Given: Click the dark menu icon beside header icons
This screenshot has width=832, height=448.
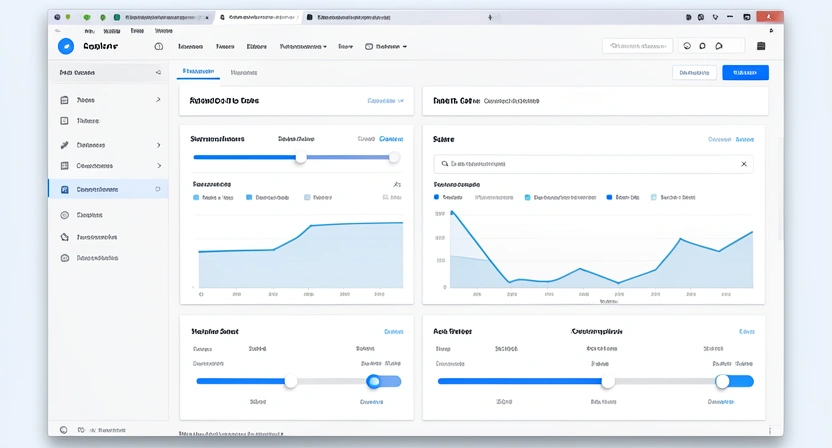Looking at the screenshot, I should 761,46.
